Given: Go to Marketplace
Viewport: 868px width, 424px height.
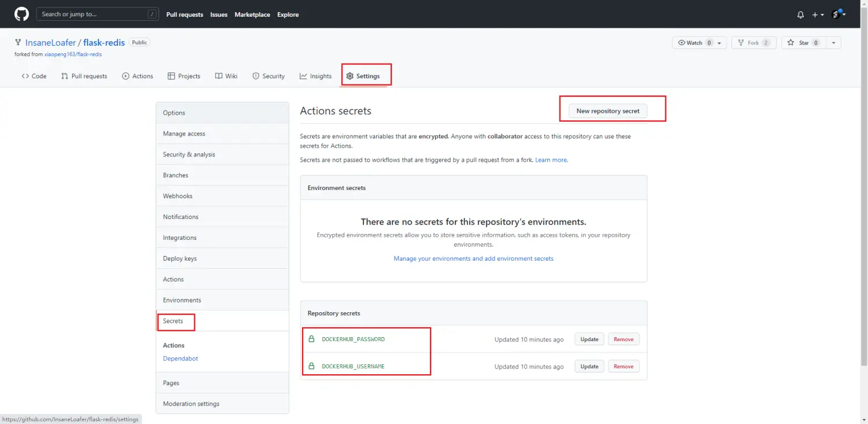Looking at the screenshot, I should (252, 14).
